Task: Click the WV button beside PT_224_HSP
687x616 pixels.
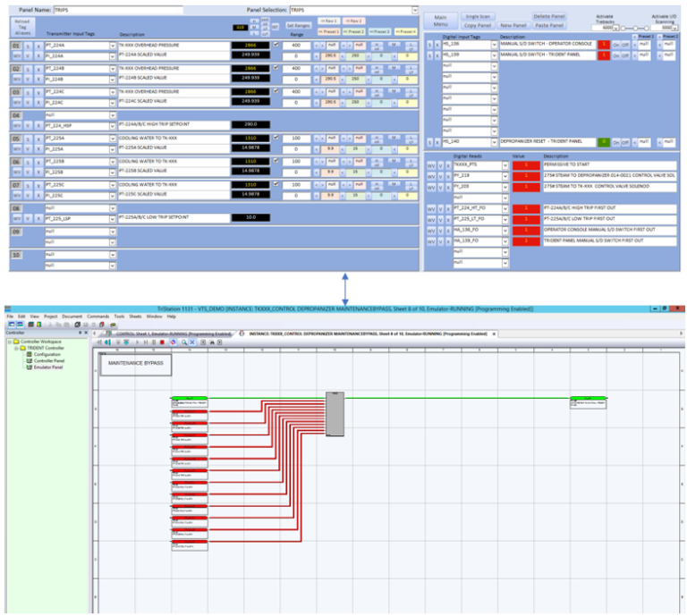Action: coord(17,126)
